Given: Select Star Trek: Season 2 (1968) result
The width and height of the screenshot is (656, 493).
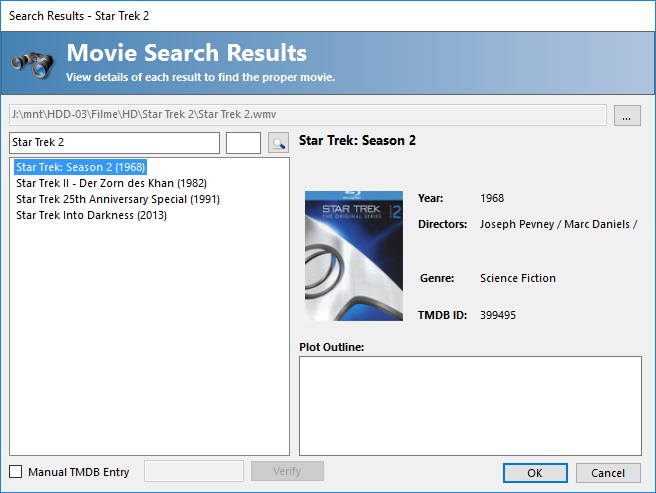Looking at the screenshot, I should point(80,167).
